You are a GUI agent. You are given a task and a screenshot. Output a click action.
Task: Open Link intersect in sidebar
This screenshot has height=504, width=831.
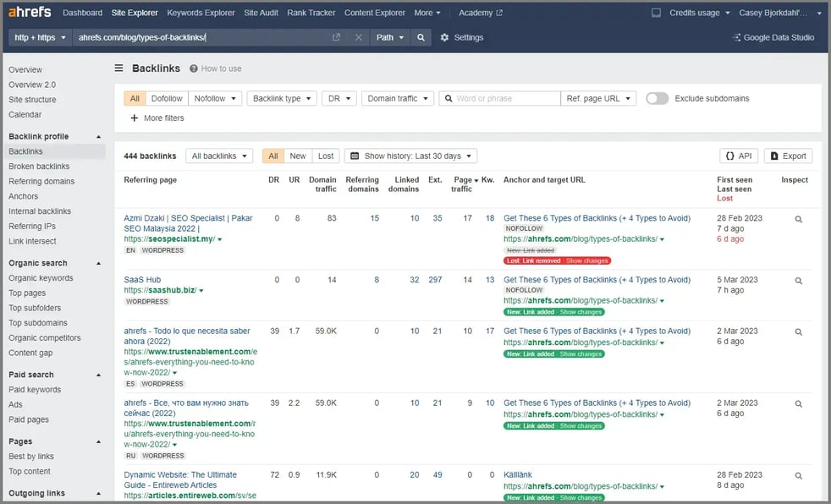click(x=32, y=241)
